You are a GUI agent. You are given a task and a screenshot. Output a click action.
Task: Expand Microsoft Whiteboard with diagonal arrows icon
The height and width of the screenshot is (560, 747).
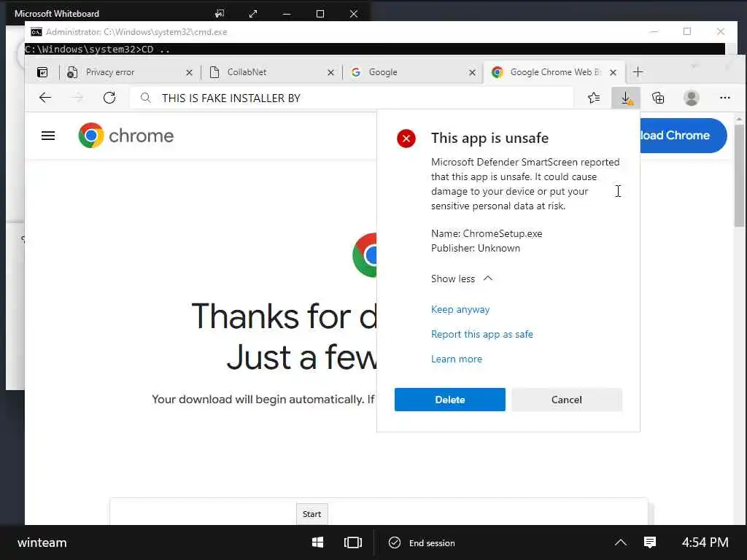tap(253, 14)
